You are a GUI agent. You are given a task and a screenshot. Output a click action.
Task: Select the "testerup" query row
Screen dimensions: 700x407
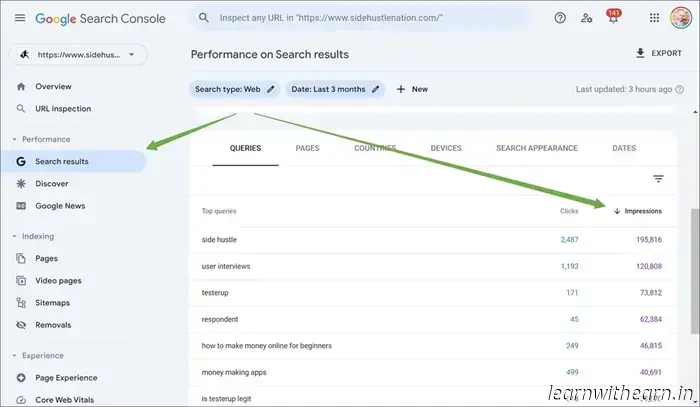(x=432, y=293)
